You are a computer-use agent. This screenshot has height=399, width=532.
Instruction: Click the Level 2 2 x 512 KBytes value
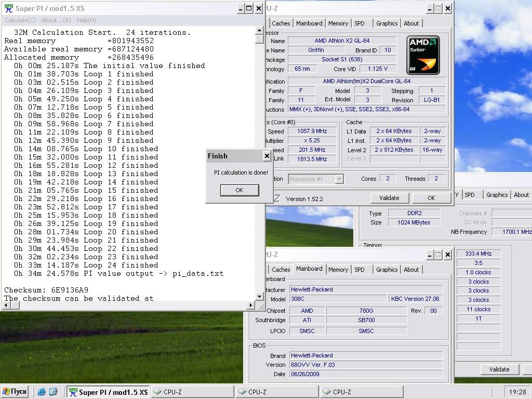tap(394, 150)
